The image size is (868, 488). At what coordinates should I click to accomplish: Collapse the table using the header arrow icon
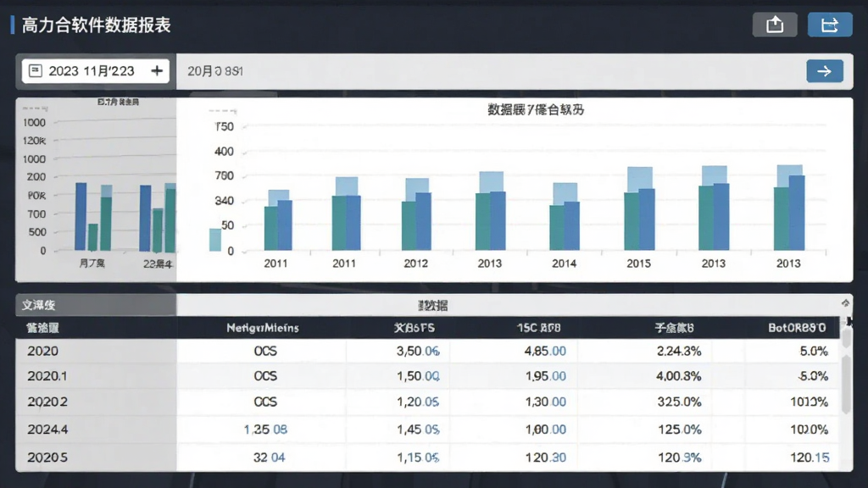click(x=845, y=303)
